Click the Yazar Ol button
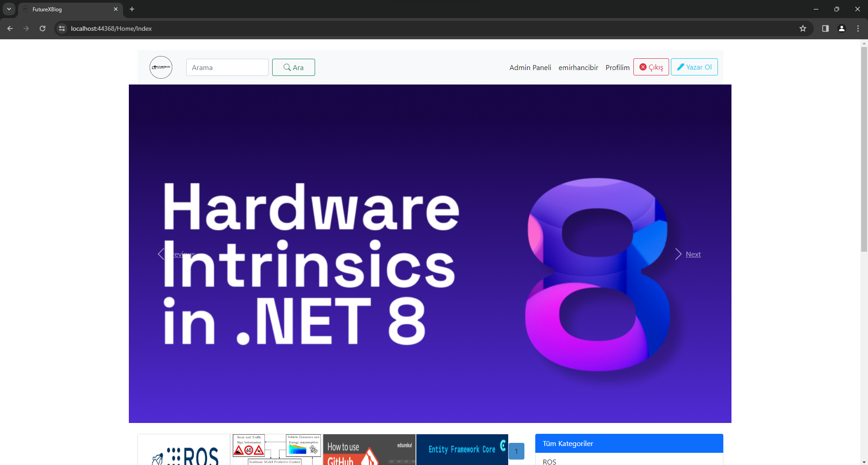Viewport: 868px width, 465px height. [694, 67]
